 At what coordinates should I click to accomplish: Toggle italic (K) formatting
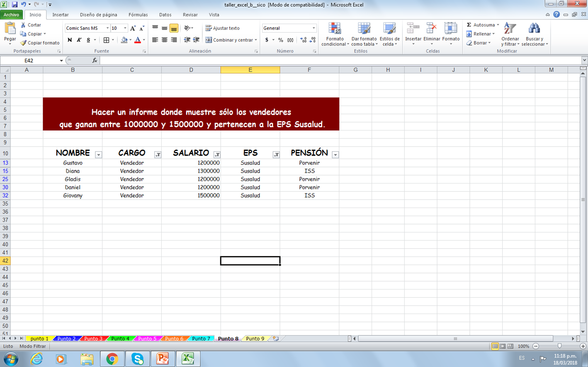79,40
